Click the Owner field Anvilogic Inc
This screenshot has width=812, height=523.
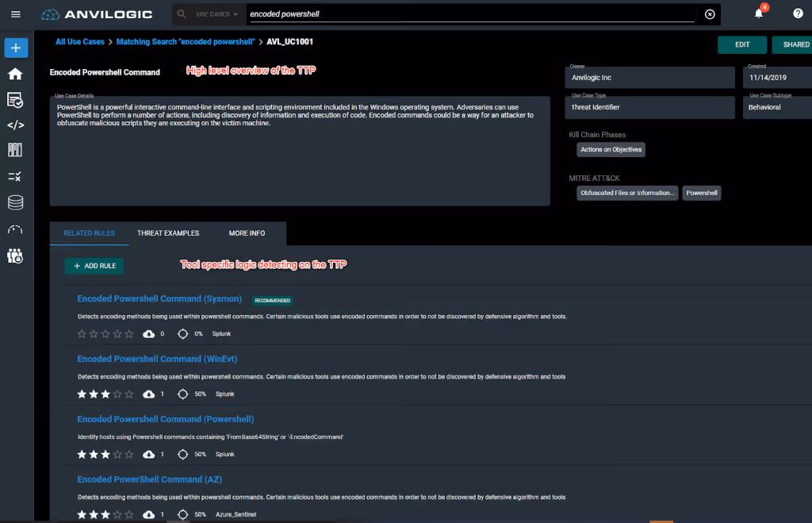650,77
